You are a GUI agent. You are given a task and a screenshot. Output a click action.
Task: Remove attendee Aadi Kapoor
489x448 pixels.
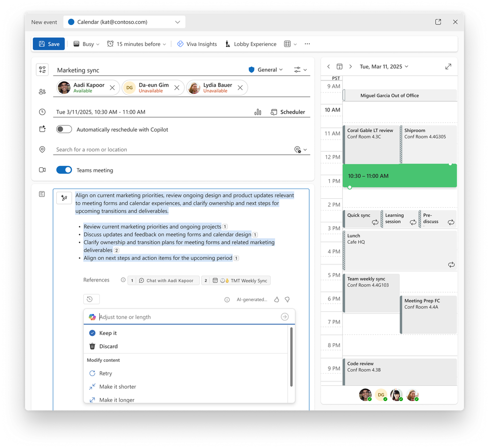point(112,88)
